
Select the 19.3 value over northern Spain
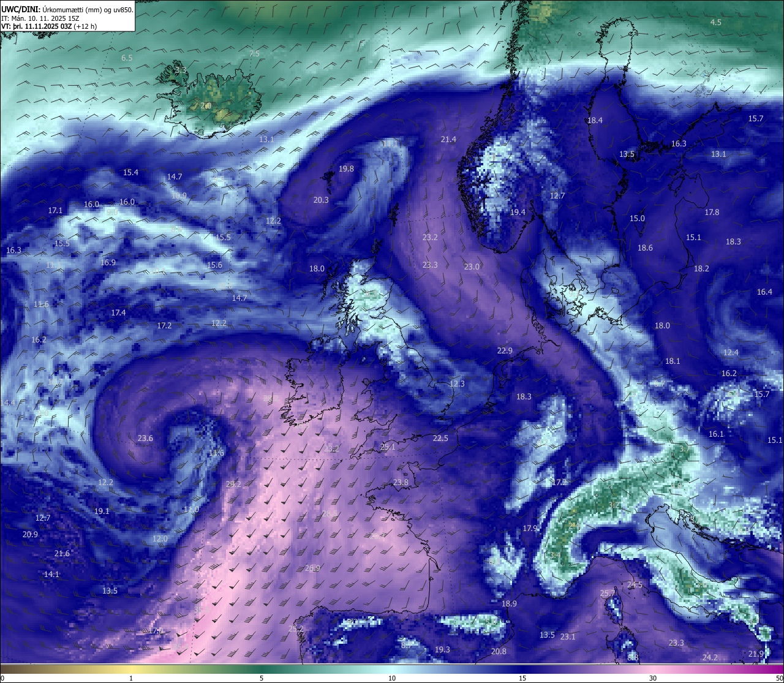(442, 650)
